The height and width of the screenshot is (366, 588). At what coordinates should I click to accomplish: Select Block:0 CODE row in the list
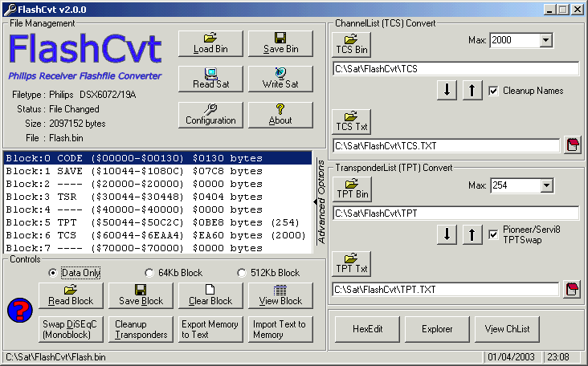click(157, 158)
